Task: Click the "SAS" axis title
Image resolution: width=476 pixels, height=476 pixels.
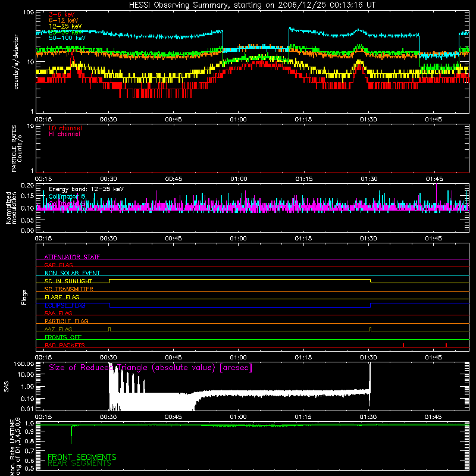Action: click(7, 387)
